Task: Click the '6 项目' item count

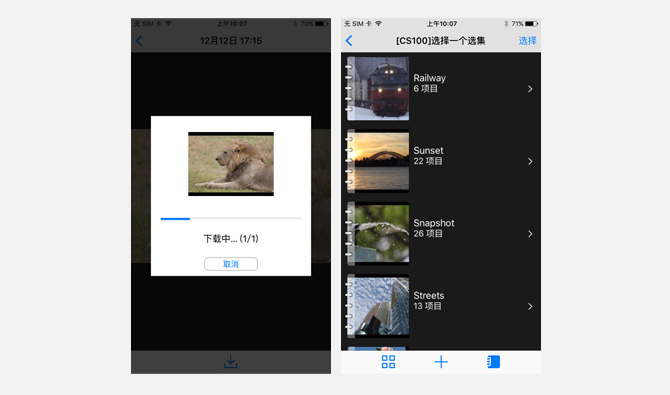Action: (x=426, y=88)
